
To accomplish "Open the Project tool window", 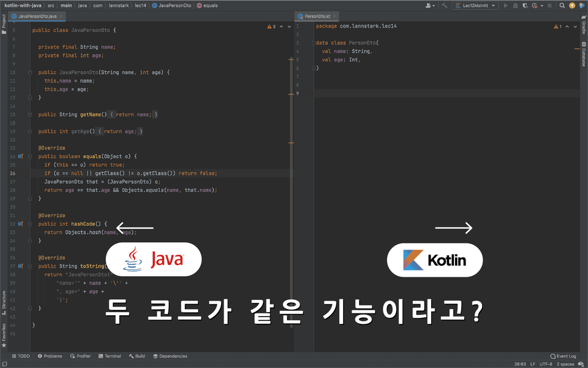I will tap(4, 24).
